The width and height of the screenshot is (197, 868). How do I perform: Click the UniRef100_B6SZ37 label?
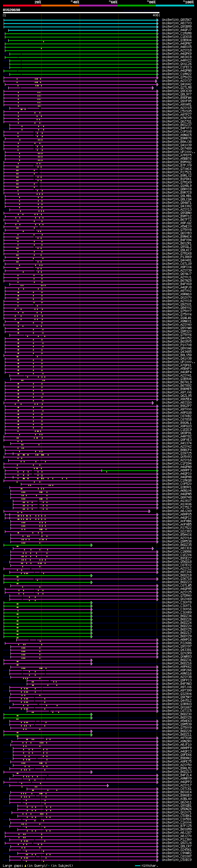pos(177,125)
